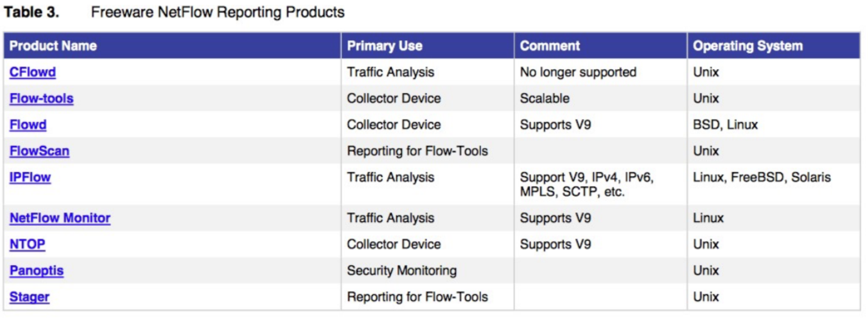
Task: Open the IPFlow hyperlink
Action: point(30,177)
